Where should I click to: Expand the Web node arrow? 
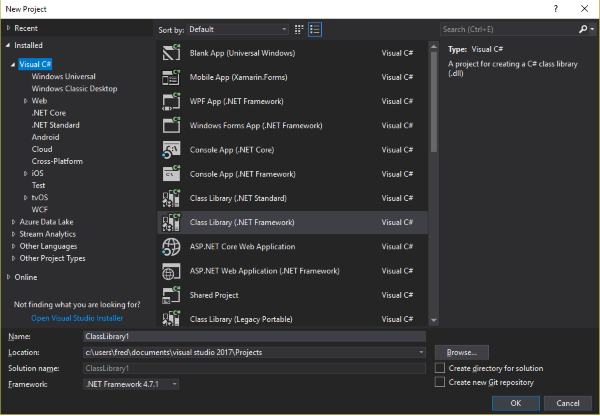pos(26,101)
